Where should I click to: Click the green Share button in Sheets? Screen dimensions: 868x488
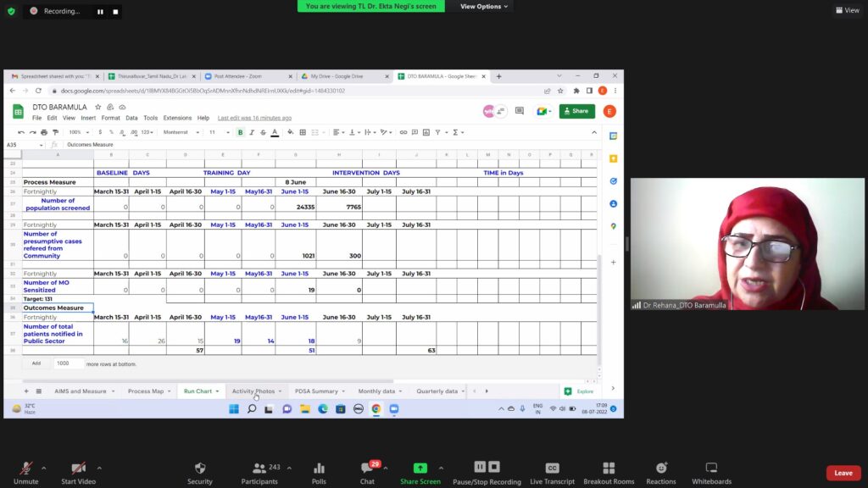click(576, 111)
